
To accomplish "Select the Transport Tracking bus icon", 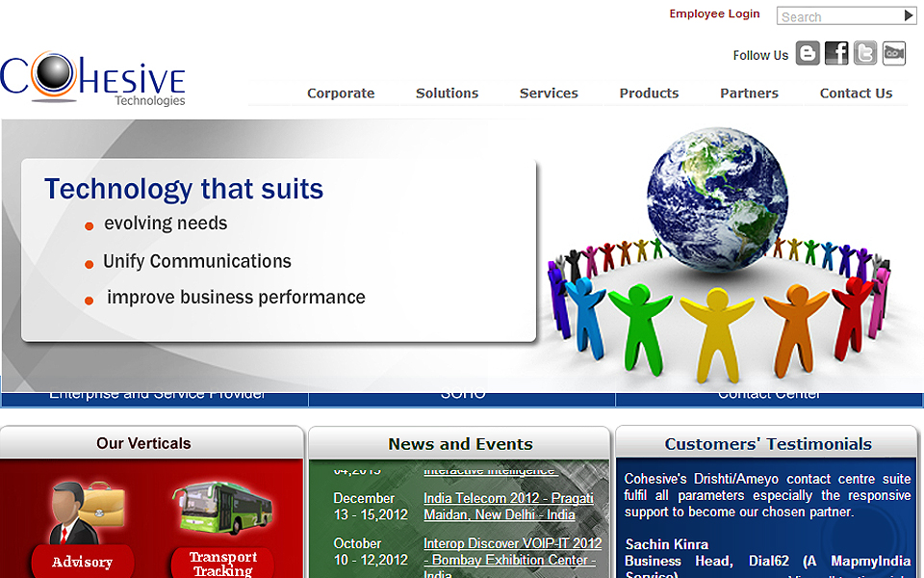I will tap(222, 509).
